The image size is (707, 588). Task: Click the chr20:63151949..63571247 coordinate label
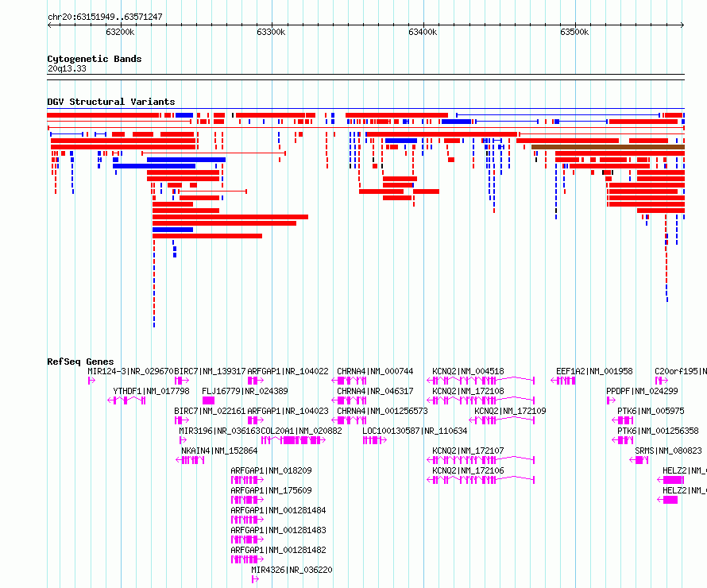tap(105, 17)
